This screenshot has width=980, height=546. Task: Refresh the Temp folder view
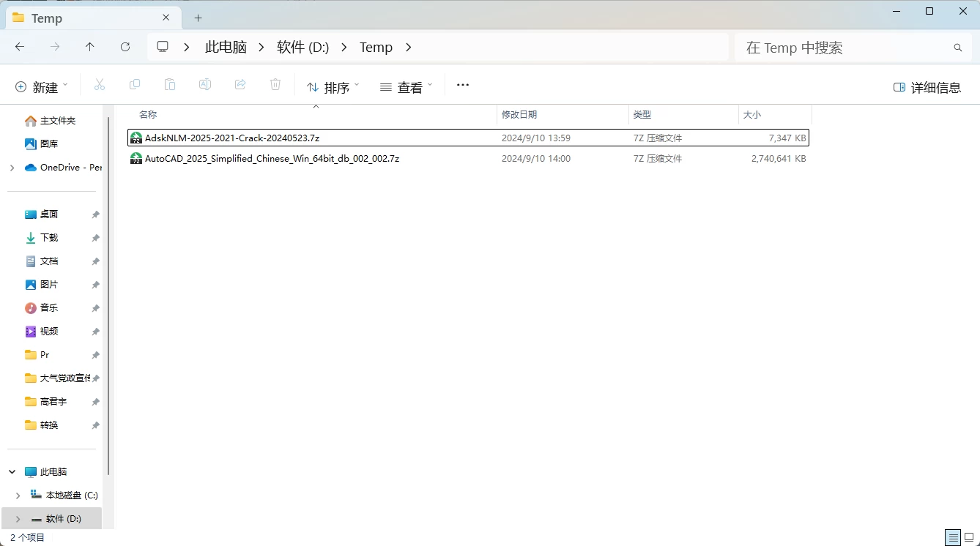(x=125, y=47)
